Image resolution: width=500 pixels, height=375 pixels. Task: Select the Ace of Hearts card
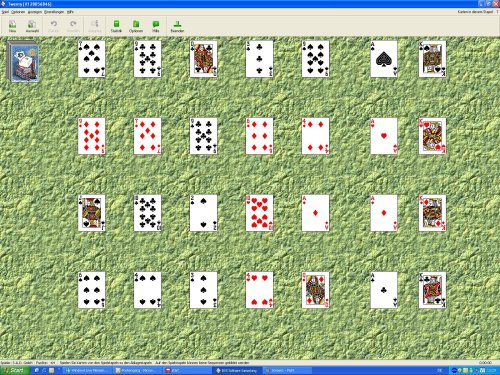click(384, 136)
